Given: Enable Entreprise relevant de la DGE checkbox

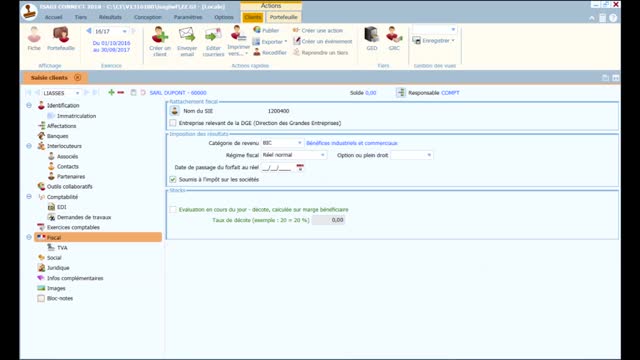Looking at the screenshot, I should [x=173, y=123].
